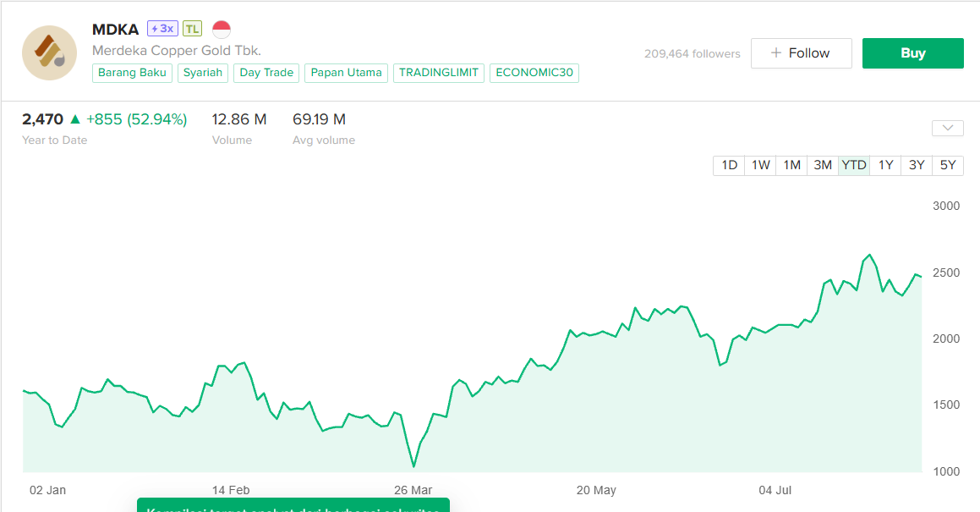Screen dimensions: 980x512
Task: Click the Year to Date label
Action: (x=54, y=140)
